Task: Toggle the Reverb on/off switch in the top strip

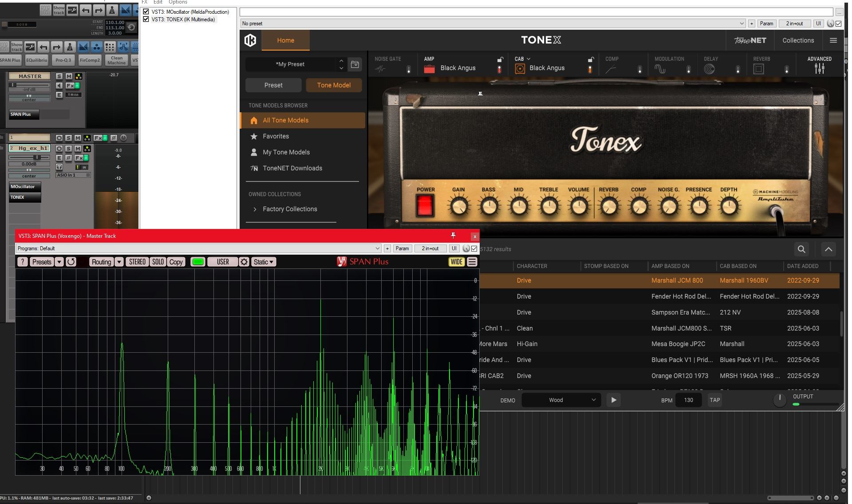Action: click(x=787, y=69)
